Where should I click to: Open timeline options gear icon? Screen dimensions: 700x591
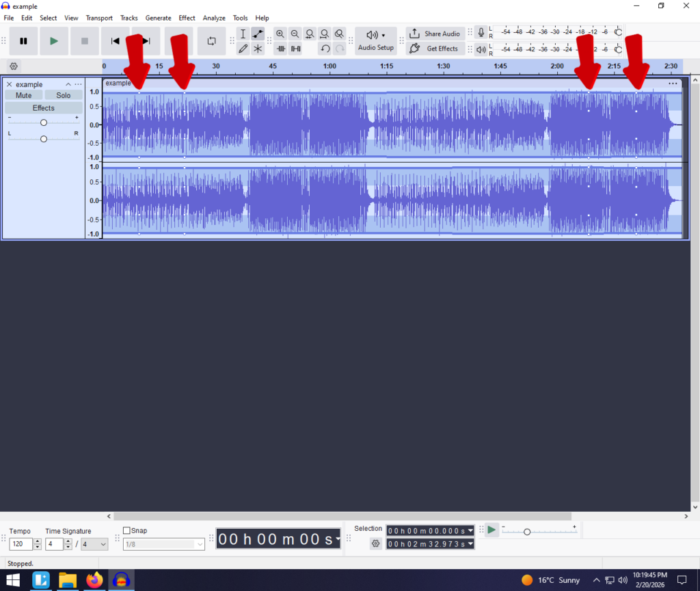[14, 66]
